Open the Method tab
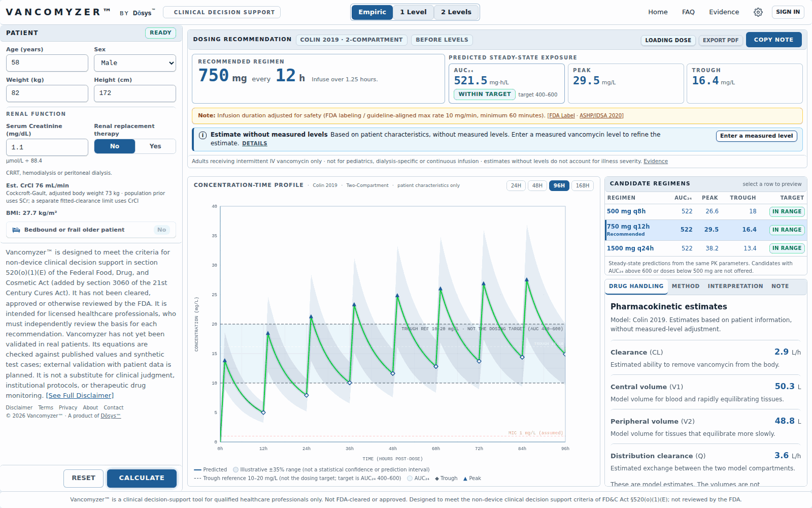 coord(685,287)
